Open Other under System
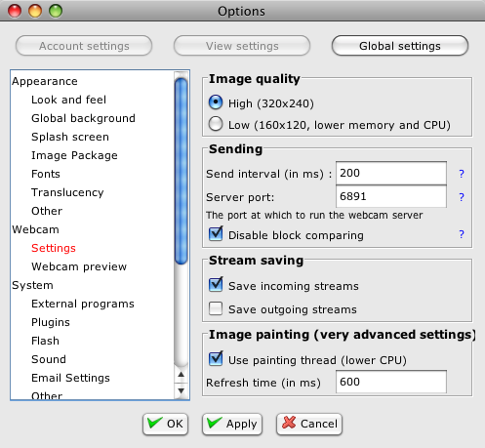Image resolution: width=485 pixels, height=448 pixels. (x=47, y=395)
